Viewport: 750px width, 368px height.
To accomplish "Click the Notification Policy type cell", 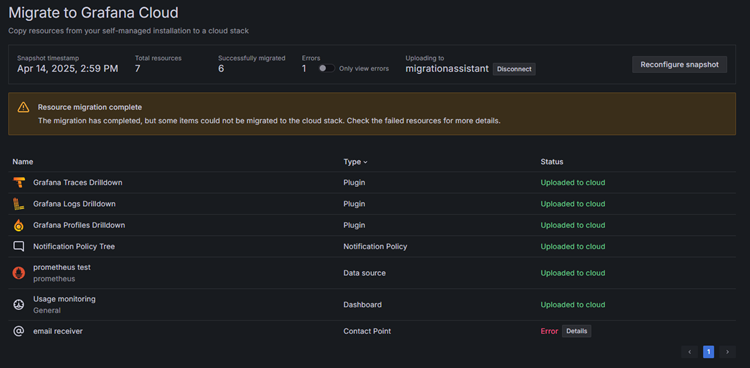I will tap(375, 246).
